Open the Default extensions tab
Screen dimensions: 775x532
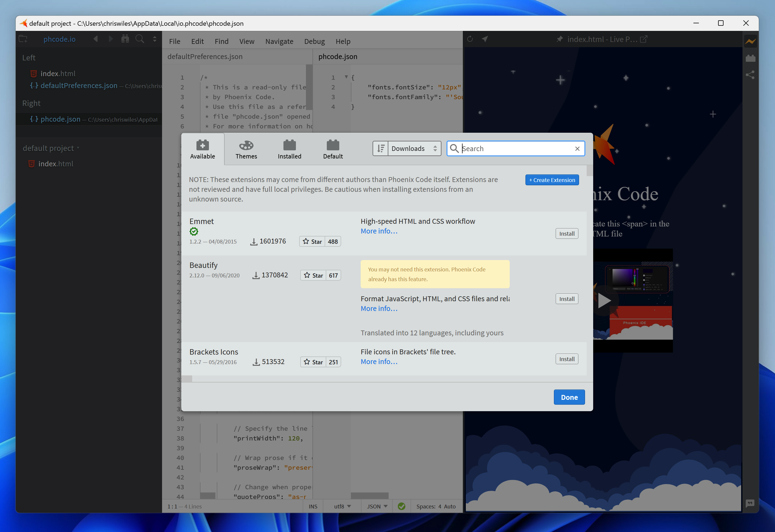(333, 149)
